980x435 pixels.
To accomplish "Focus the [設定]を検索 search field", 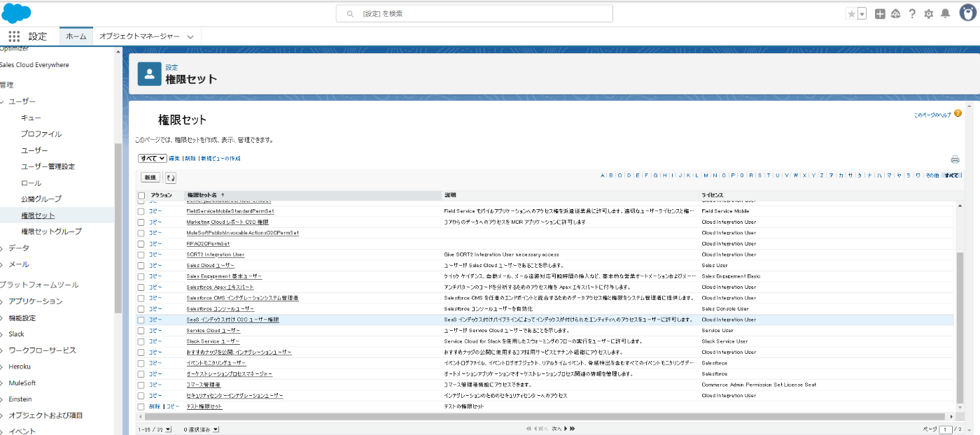I will pos(475,14).
